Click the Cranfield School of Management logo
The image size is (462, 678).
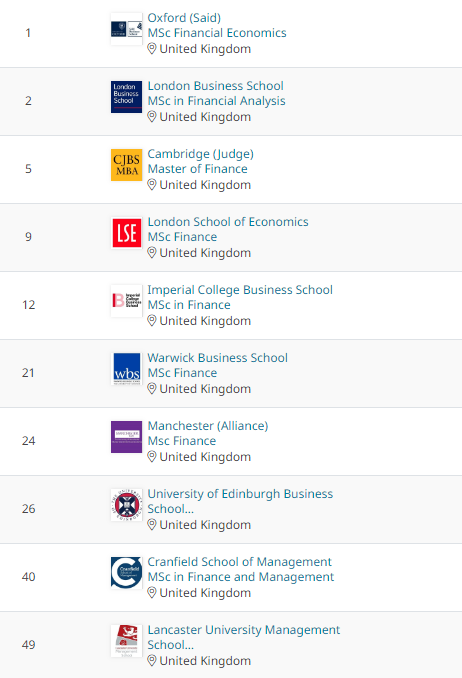[126, 573]
